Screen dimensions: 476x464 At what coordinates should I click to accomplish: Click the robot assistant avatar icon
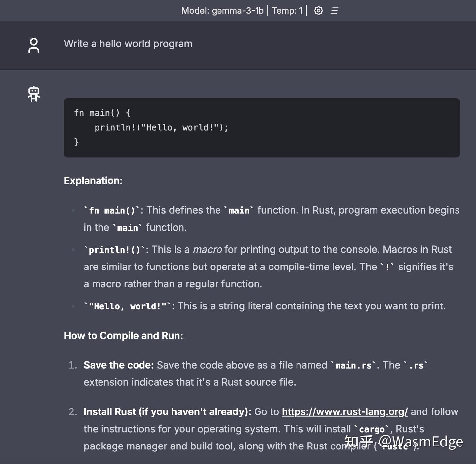34,94
